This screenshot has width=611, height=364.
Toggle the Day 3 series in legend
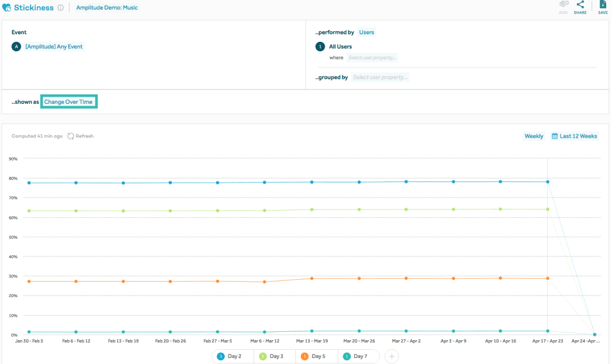pos(275,356)
